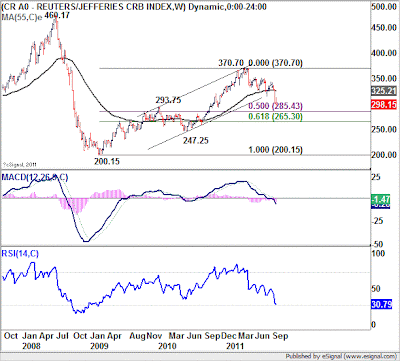
Task: Click the 2011 year label on time axis
Action: (x=235, y=346)
